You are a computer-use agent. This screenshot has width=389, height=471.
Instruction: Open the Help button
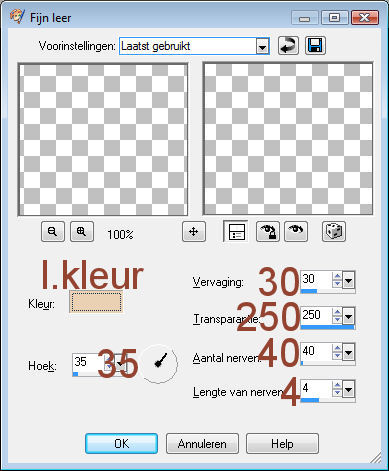click(x=282, y=444)
